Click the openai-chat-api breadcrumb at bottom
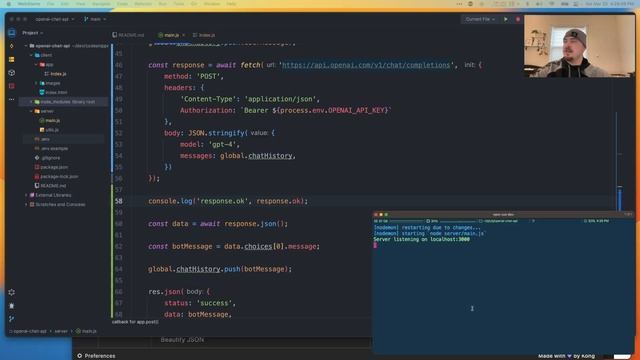640x360 pixels. point(28,331)
